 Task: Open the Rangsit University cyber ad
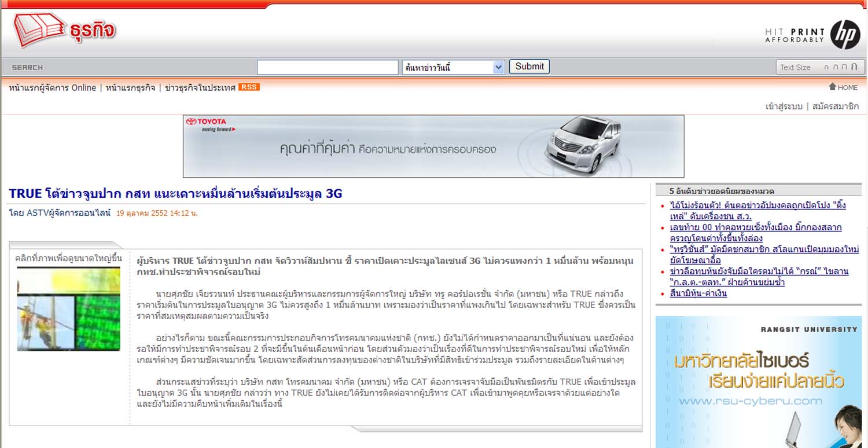coord(758,382)
